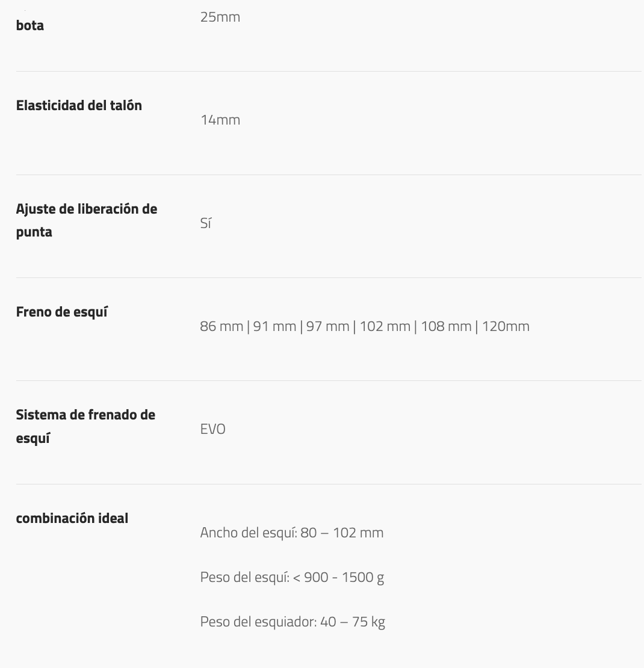The height and width of the screenshot is (668, 644).
Task: Click the "Peso del esquiador: 40 – 75 kg" line
Action: (x=293, y=622)
